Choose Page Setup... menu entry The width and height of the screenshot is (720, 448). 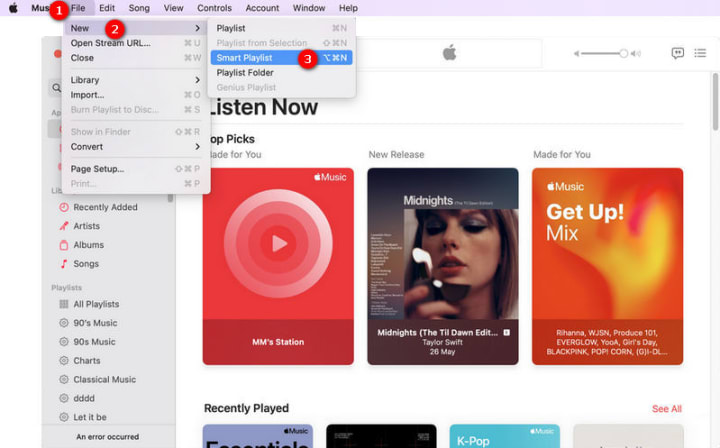(136, 169)
